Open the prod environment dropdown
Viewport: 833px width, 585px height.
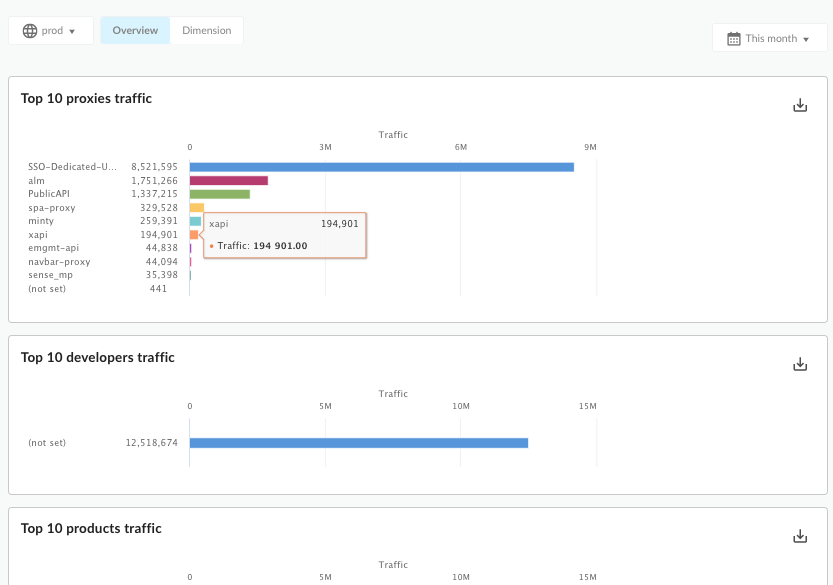click(51, 31)
